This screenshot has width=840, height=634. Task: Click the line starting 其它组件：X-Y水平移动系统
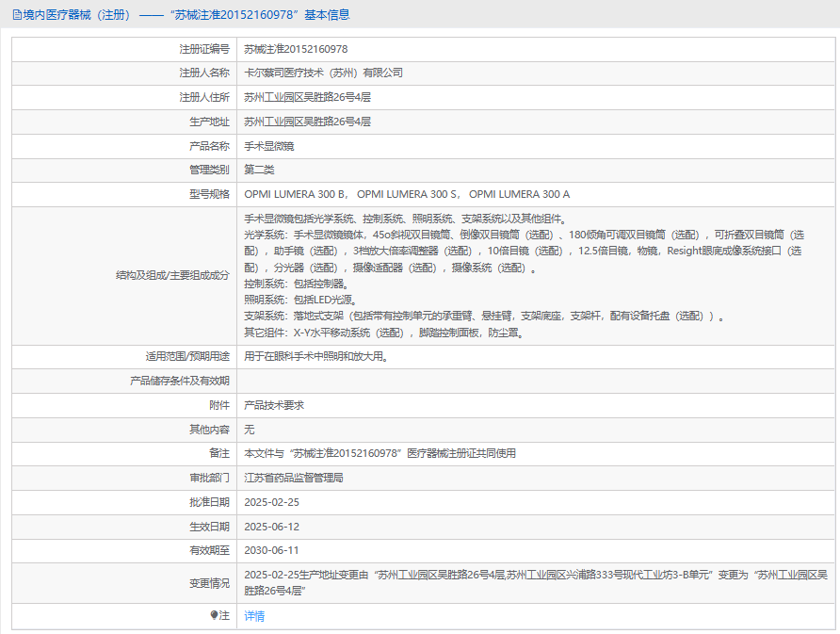(384, 333)
